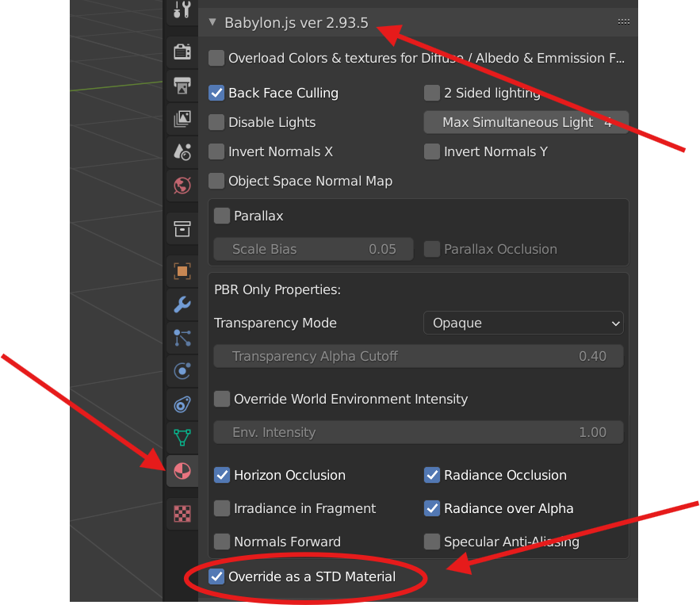
Task: Click the Env. Intensity slider
Action: point(419,432)
